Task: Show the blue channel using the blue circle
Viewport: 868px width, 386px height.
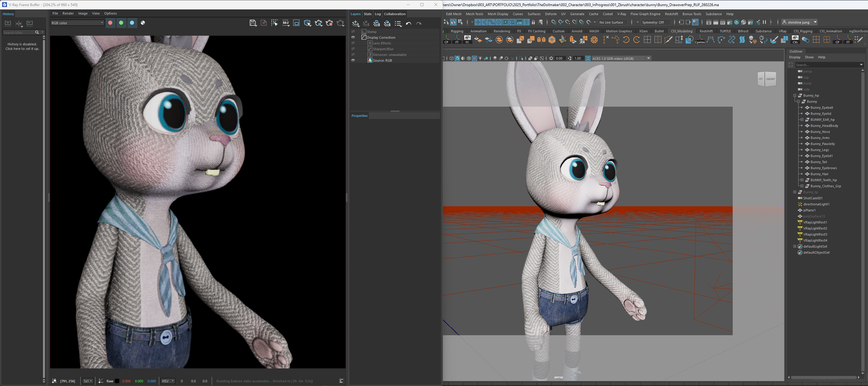Action: click(132, 23)
